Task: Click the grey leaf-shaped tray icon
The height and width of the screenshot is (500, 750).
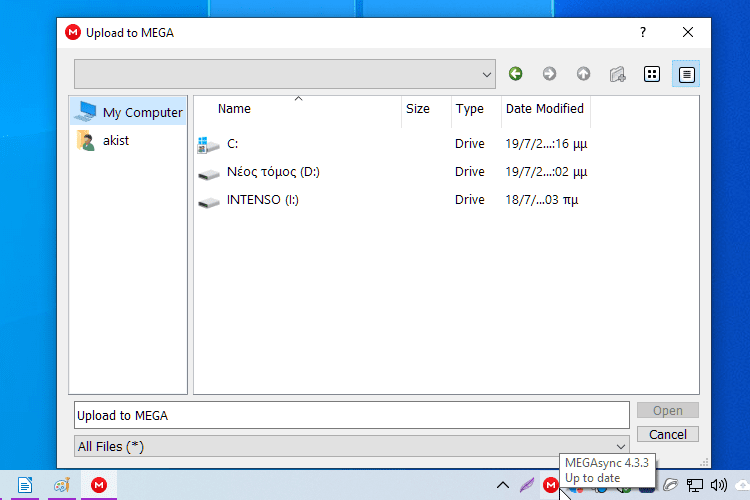Action: pos(671,485)
